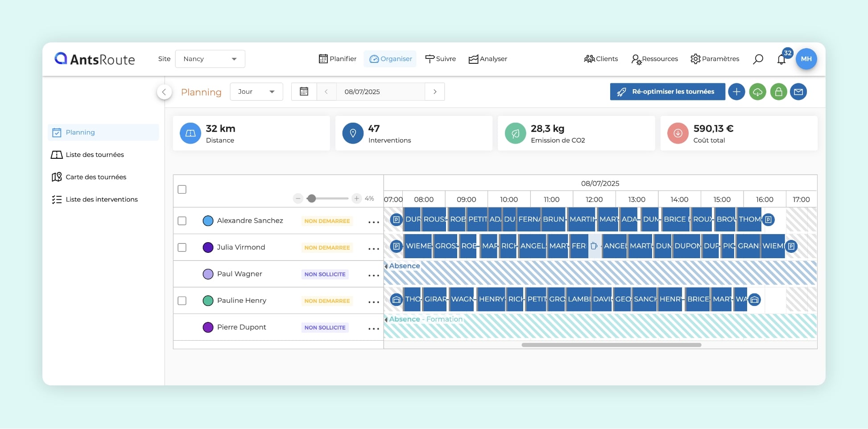The image size is (868, 429).
Task: Select the PETIT intervention in Alexandre's route
Action: [x=477, y=219]
